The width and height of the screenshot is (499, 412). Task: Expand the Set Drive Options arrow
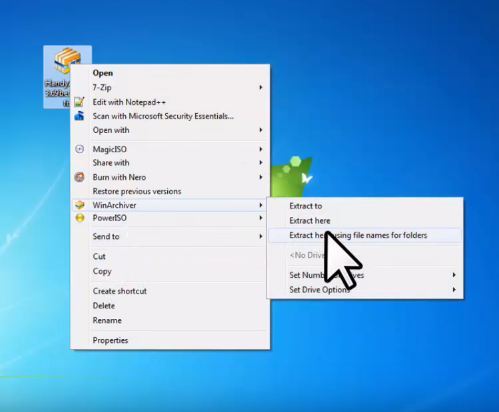[x=454, y=289]
